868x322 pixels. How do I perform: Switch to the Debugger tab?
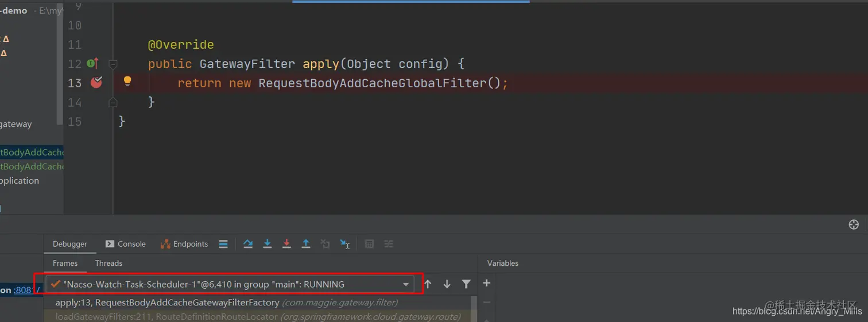[x=70, y=244]
